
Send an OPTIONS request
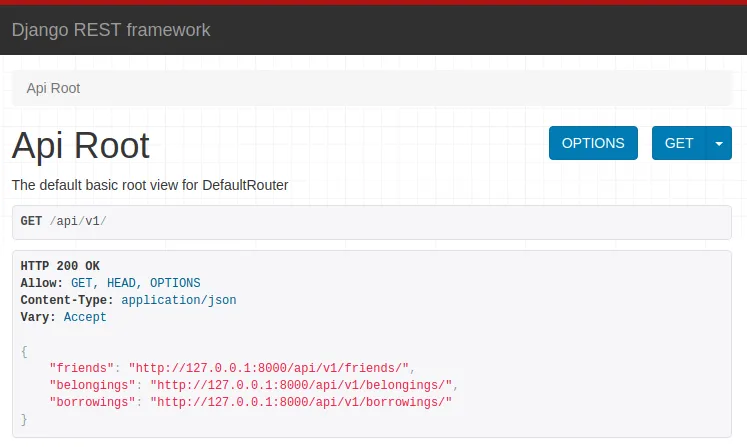click(x=593, y=143)
